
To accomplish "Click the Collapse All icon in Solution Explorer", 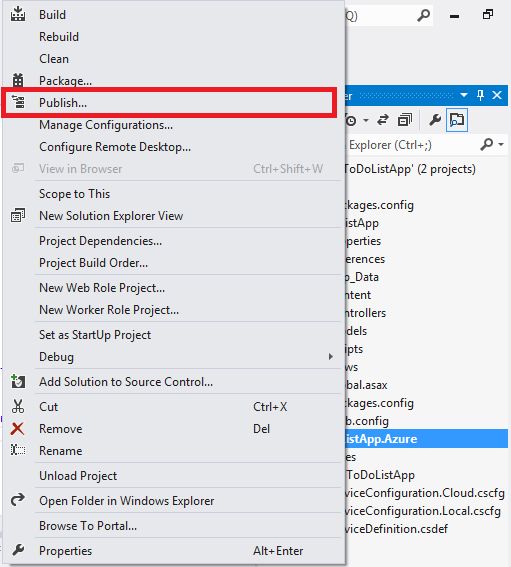I will click(x=405, y=120).
